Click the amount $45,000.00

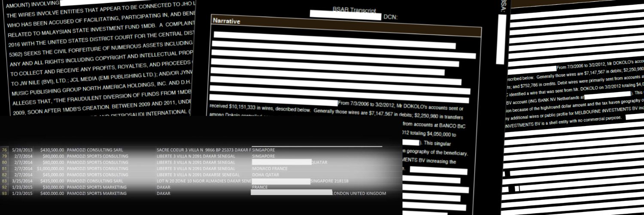click(x=53, y=175)
